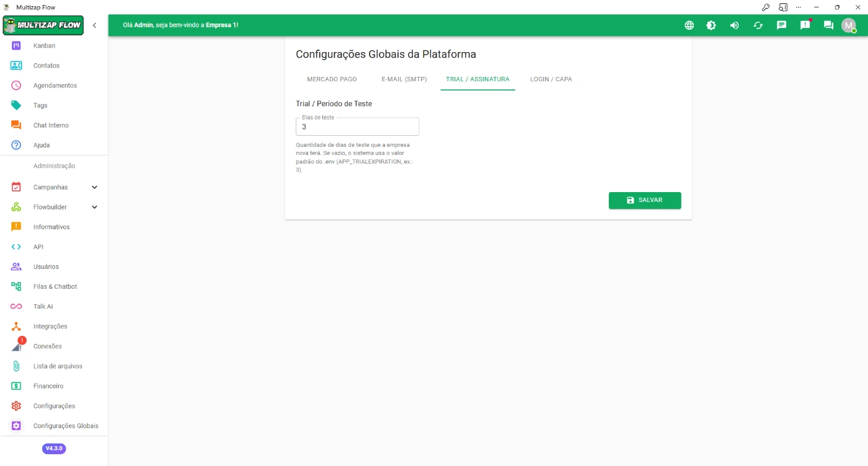This screenshot has width=868, height=466.
Task: Open the Talk.AI infinity icon
Action: point(17,306)
